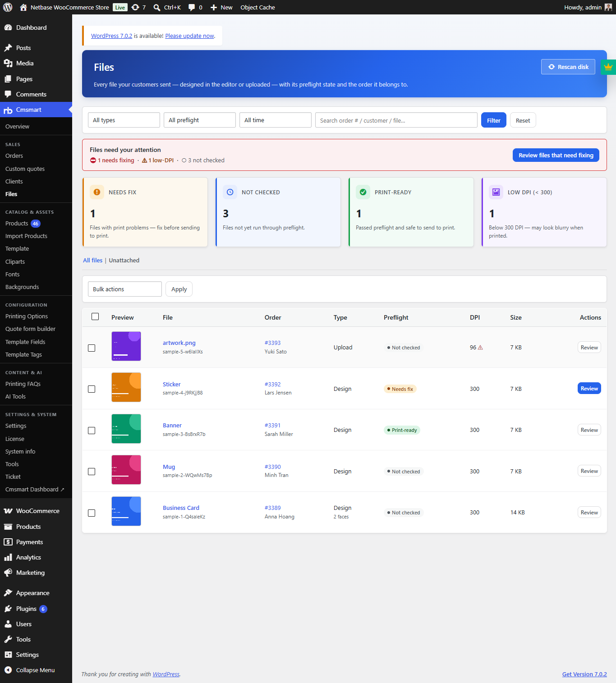Click the WooCommerce icon in sidebar
616x683 pixels.
coord(8,511)
